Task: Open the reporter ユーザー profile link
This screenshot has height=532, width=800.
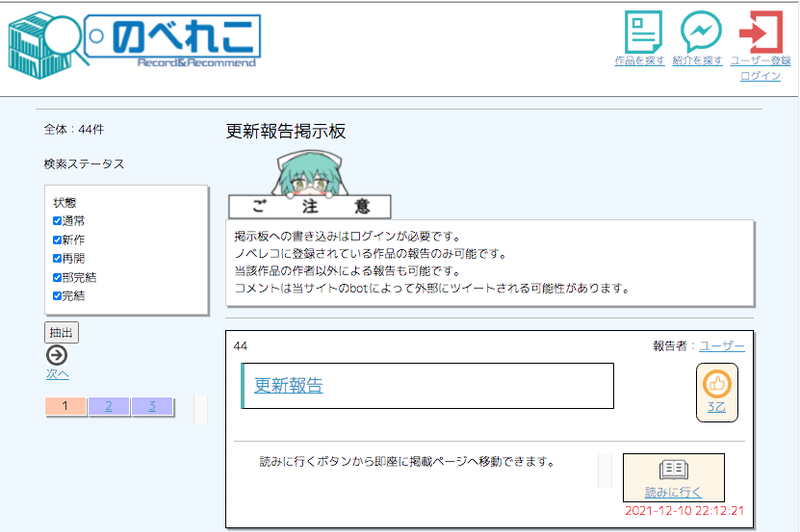Action: pyautogui.click(x=721, y=346)
